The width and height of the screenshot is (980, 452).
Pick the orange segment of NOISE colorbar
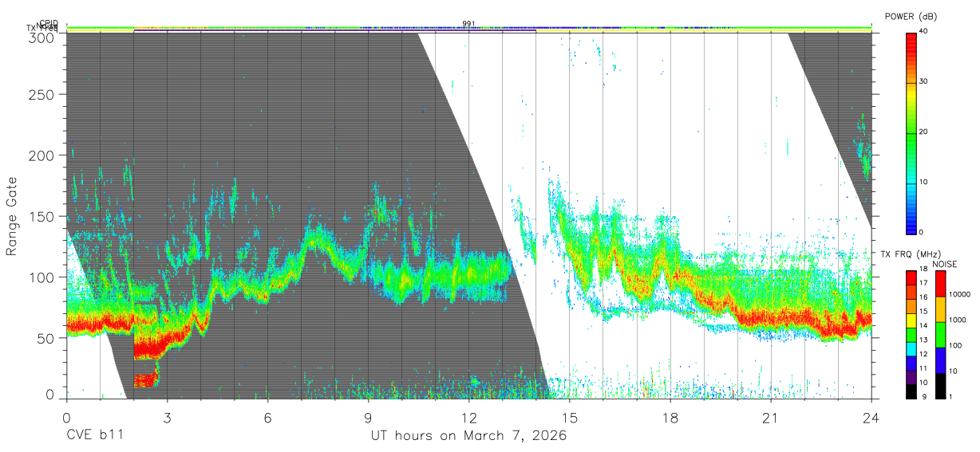[x=940, y=309]
